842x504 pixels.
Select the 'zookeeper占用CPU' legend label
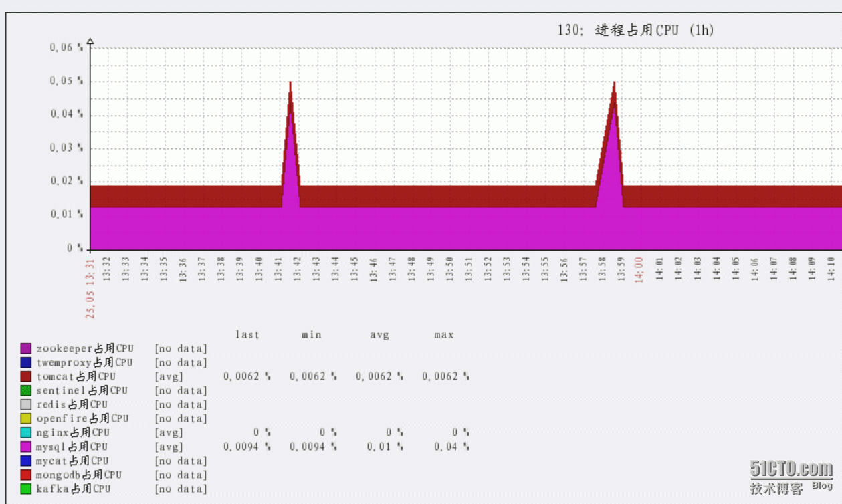click(85, 348)
